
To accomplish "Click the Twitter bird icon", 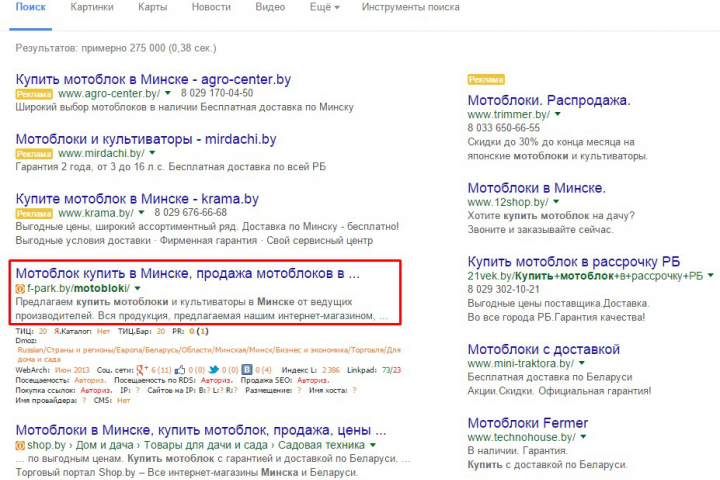I will (214, 370).
